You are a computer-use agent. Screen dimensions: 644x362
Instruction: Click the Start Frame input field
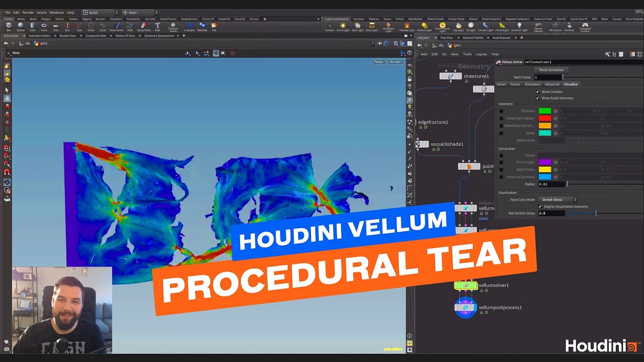(548, 77)
